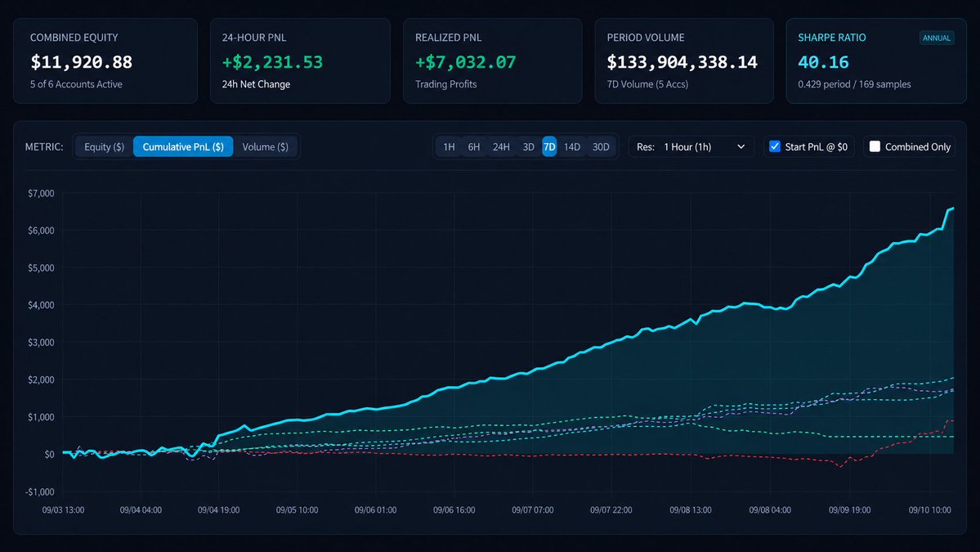Click the "7D Volume (5 Accs)" label
This screenshot has width=980, height=552.
(x=647, y=84)
